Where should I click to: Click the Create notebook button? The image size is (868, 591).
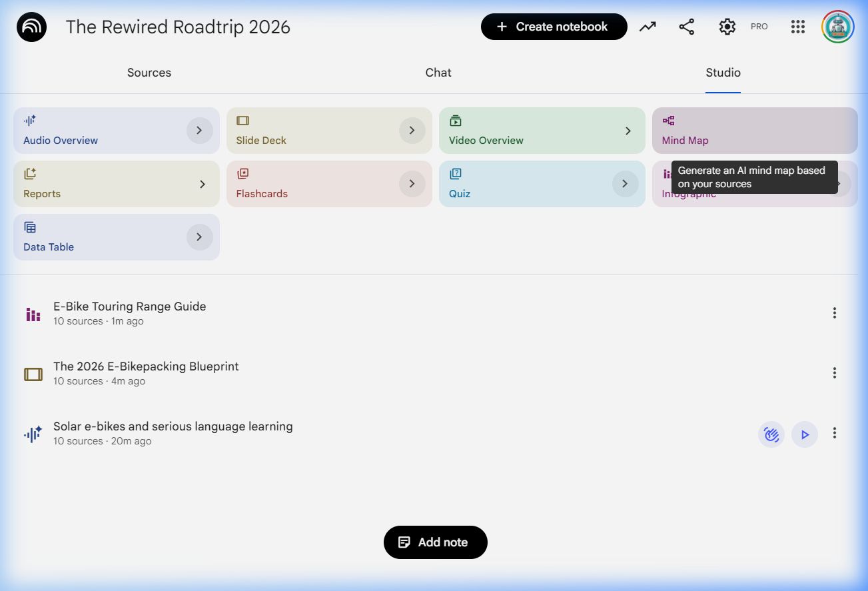(x=554, y=27)
